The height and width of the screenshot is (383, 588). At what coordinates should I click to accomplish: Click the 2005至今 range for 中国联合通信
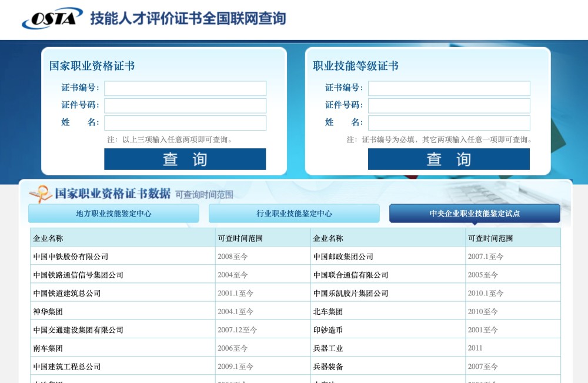point(483,275)
